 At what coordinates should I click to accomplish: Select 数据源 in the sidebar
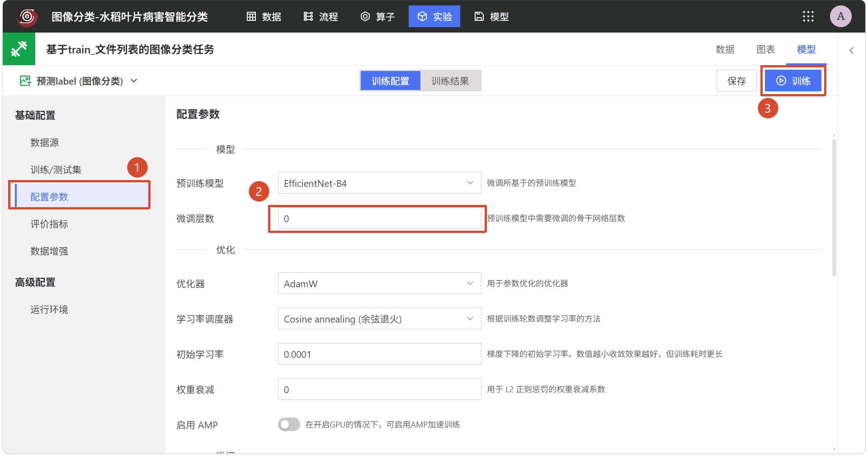[x=44, y=142]
